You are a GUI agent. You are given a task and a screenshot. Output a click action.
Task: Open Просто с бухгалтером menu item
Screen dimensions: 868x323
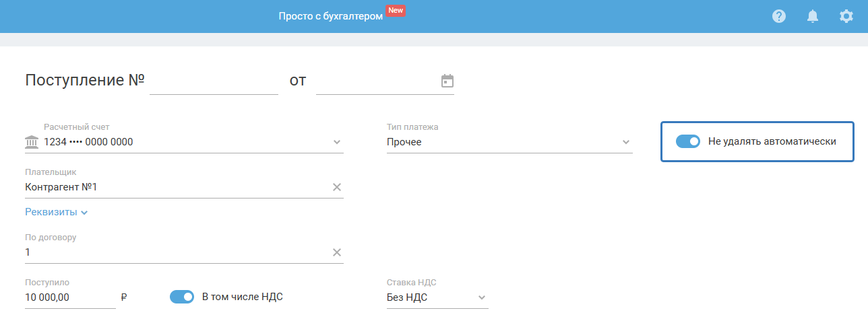point(330,16)
